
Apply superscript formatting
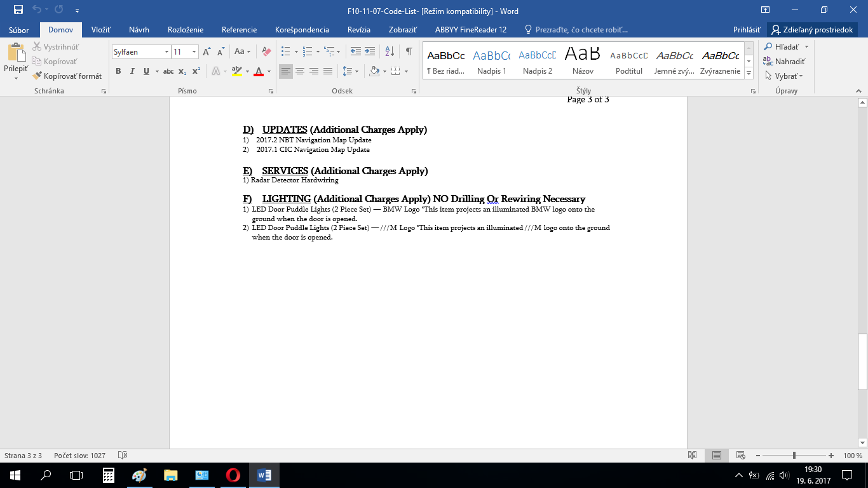[196, 71]
